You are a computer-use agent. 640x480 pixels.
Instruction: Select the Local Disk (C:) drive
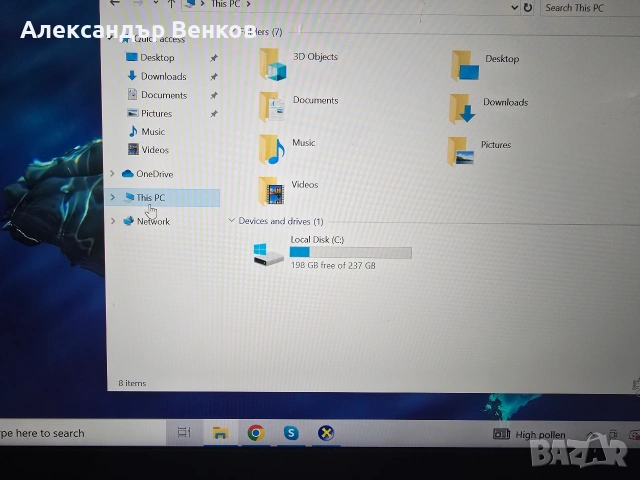269,254
